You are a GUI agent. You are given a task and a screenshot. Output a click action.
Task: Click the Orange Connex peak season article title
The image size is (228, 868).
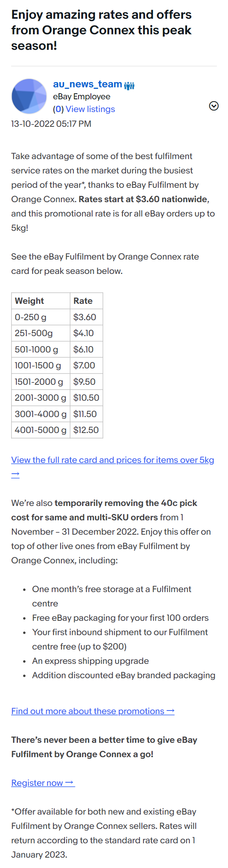(x=102, y=30)
